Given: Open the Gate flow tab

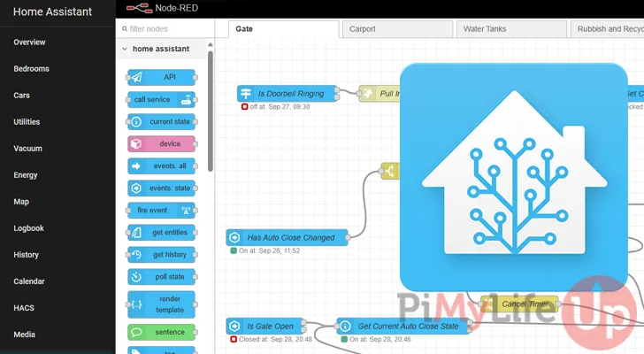Looking at the screenshot, I should click(x=283, y=28).
